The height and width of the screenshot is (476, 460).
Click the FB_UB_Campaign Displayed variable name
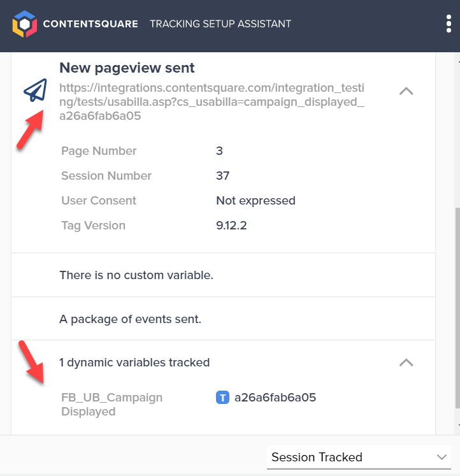111,405
